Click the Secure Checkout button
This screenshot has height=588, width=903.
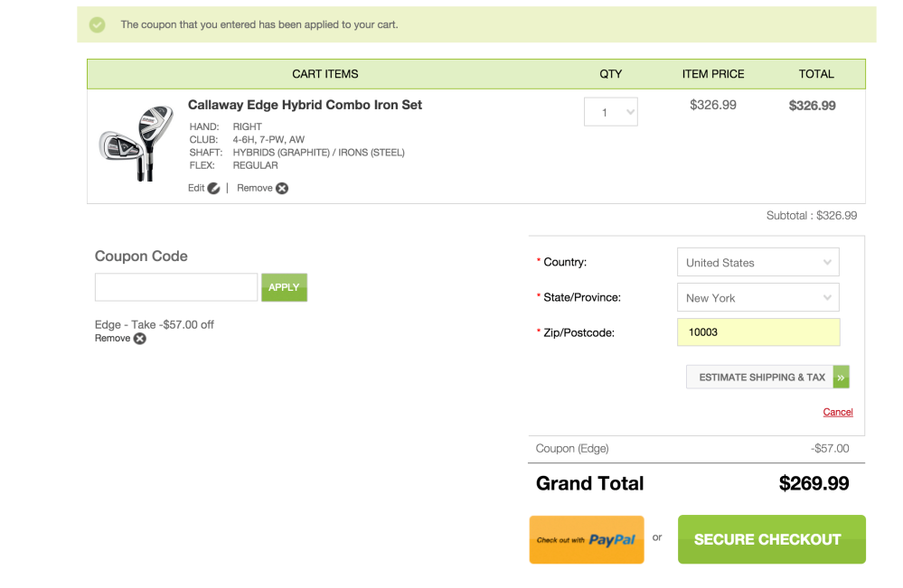[x=771, y=539]
